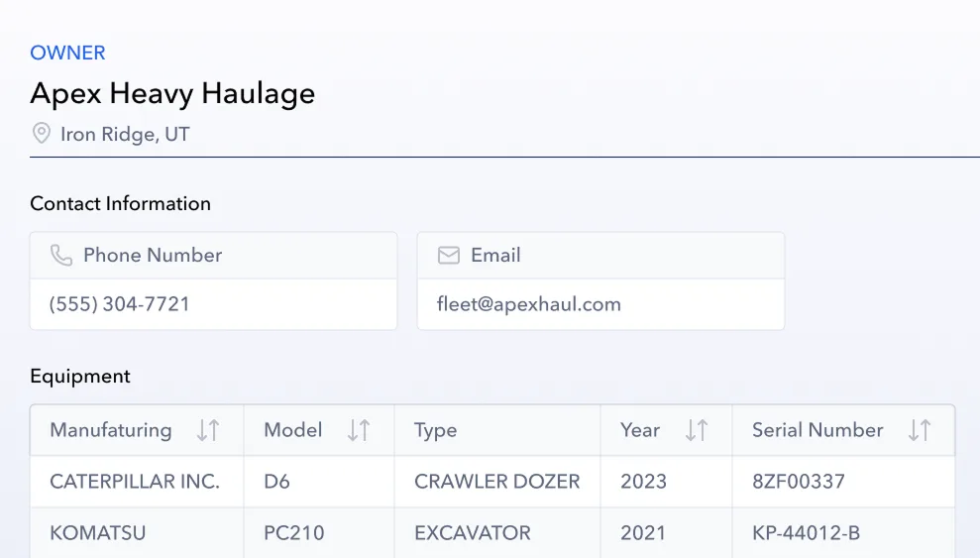Click the PC210 model cell

[294, 533]
